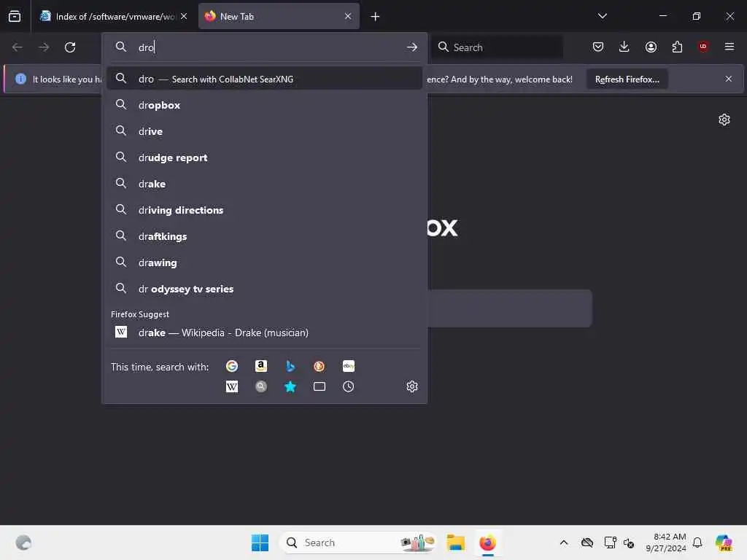Open Copilot preview icon in taskbar
The width and height of the screenshot is (747, 560).
(724, 542)
